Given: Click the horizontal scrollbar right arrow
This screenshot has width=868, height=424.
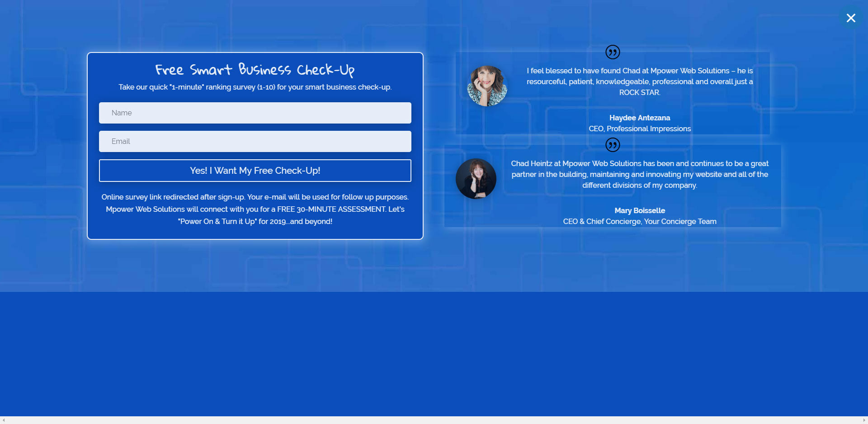Looking at the screenshot, I should pos(864,420).
